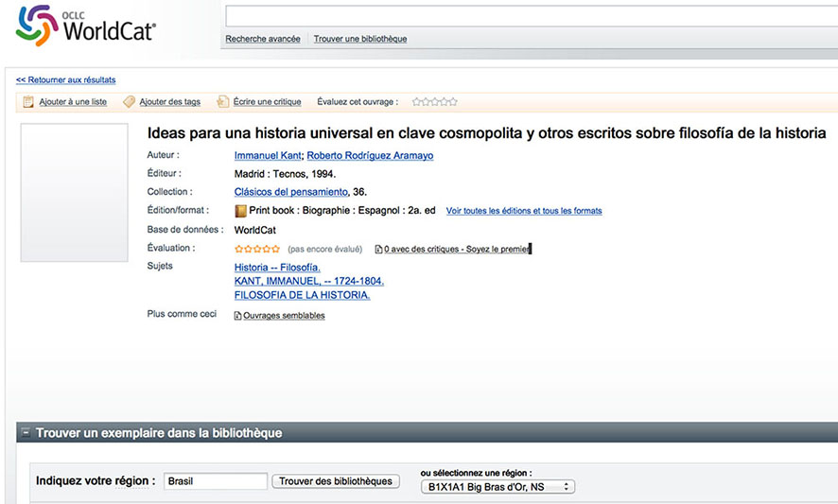Screen dimensions: 838x504
Task: Click the document icon beside 0 avec des critiques
Action: point(378,249)
